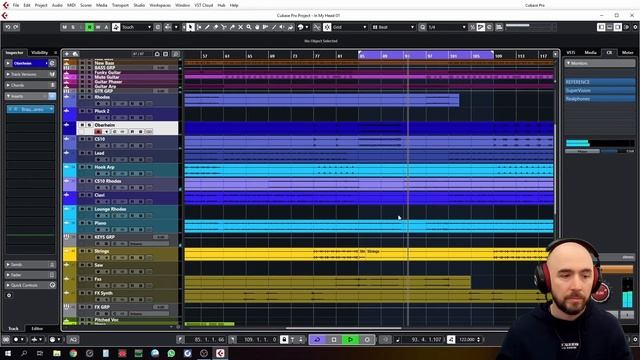Screen dimensions: 640x360
Task: Open the Transport menu
Action: click(120, 5)
